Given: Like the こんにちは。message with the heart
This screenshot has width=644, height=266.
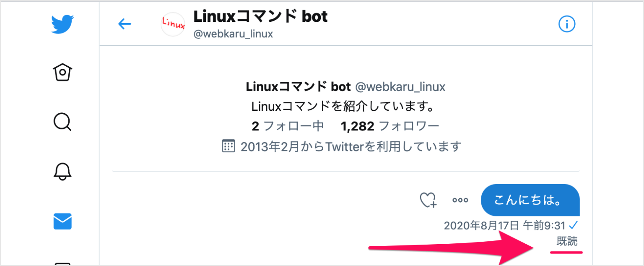Looking at the screenshot, I should click(x=428, y=200).
